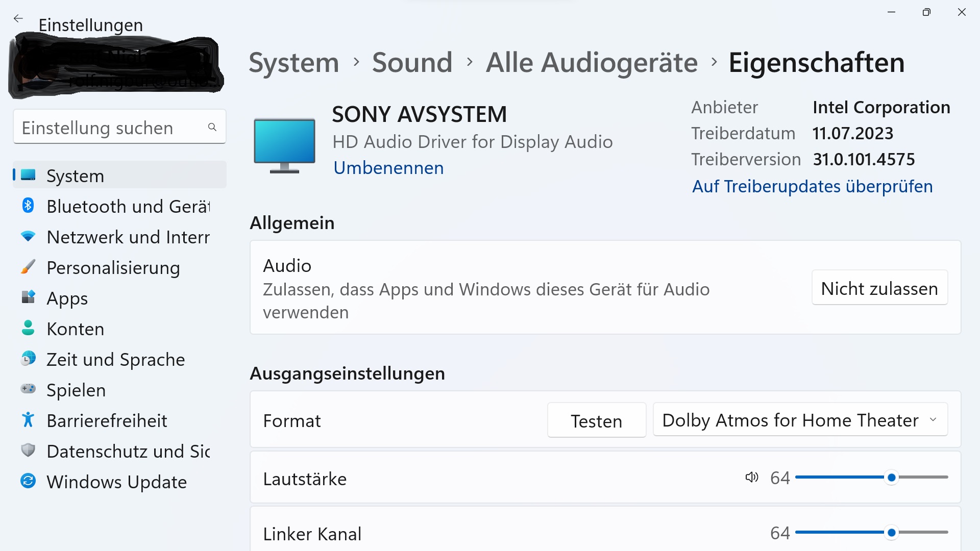Click the Barrierefreiheit accessibility icon
The height and width of the screenshot is (551, 980).
[x=28, y=420]
